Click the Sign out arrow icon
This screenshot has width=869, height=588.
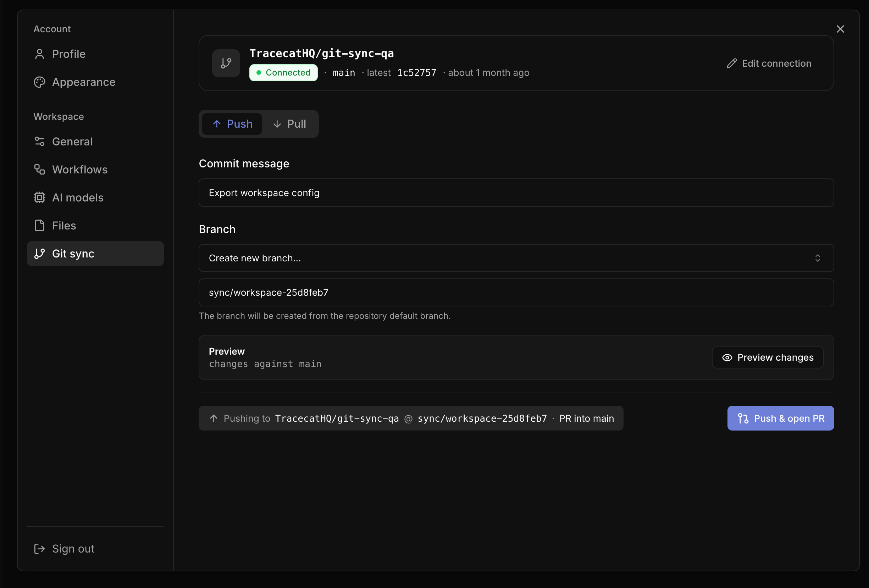pos(39,549)
